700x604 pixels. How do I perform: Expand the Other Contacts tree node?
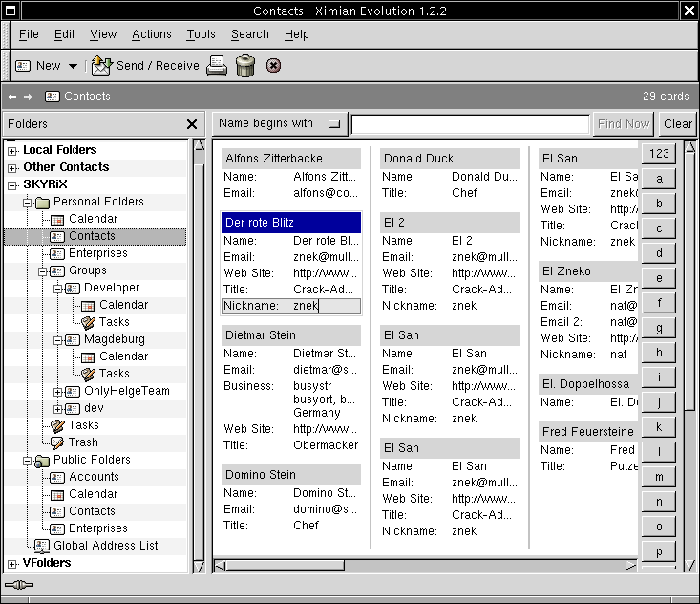(x=12, y=168)
